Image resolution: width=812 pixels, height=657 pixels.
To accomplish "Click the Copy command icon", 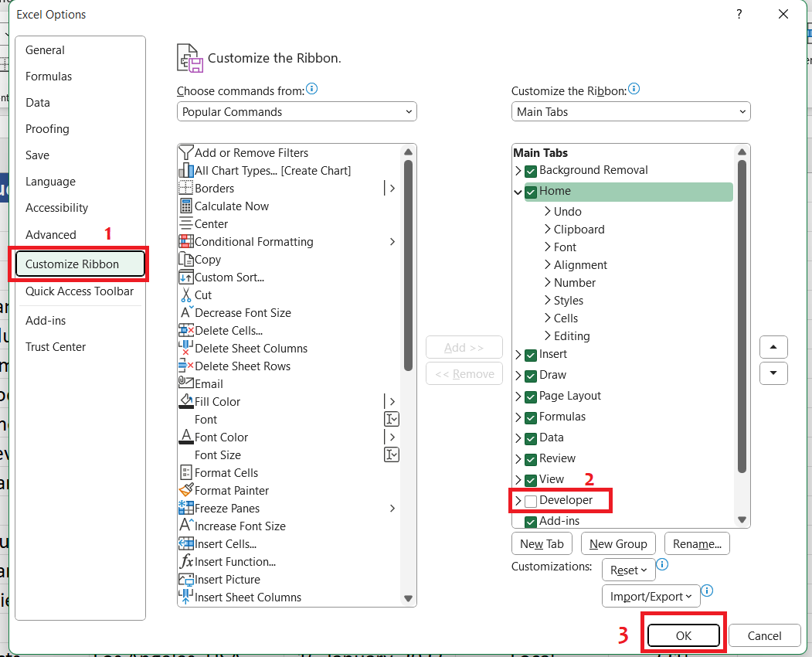I will pos(186,259).
